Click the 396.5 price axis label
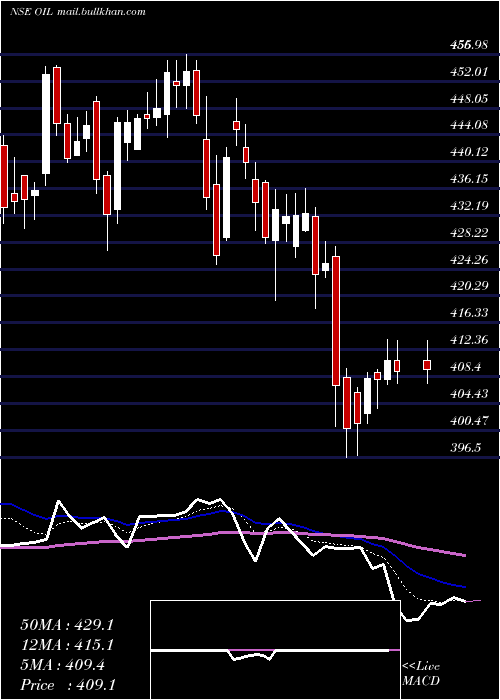The height and width of the screenshot is (700, 500). [467, 447]
